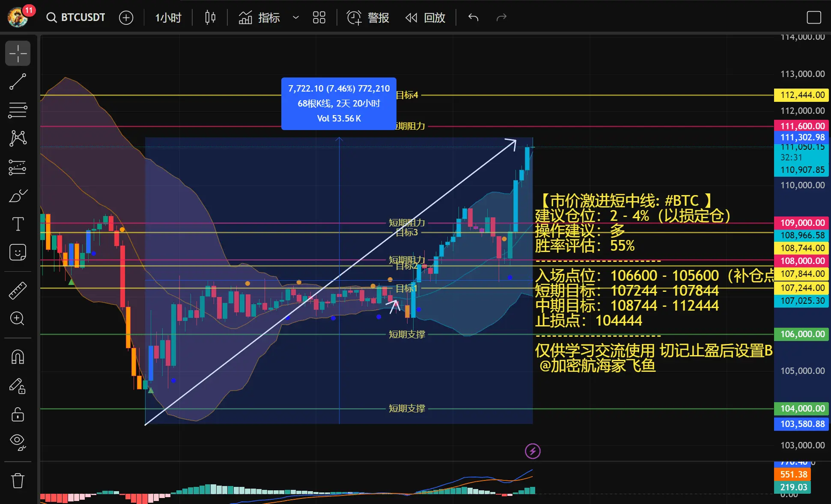The width and height of the screenshot is (831, 504).
Task: Delete drawings with trash icon
Action: [x=18, y=480]
